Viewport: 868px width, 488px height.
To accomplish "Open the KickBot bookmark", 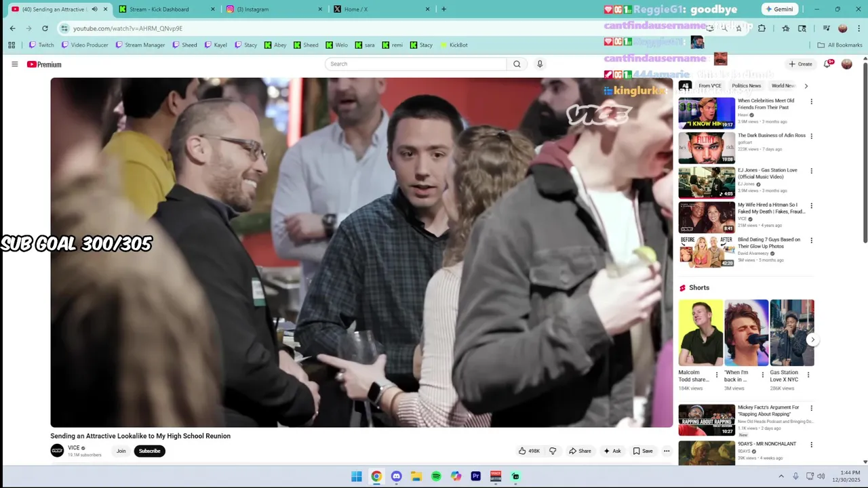I will coord(454,45).
